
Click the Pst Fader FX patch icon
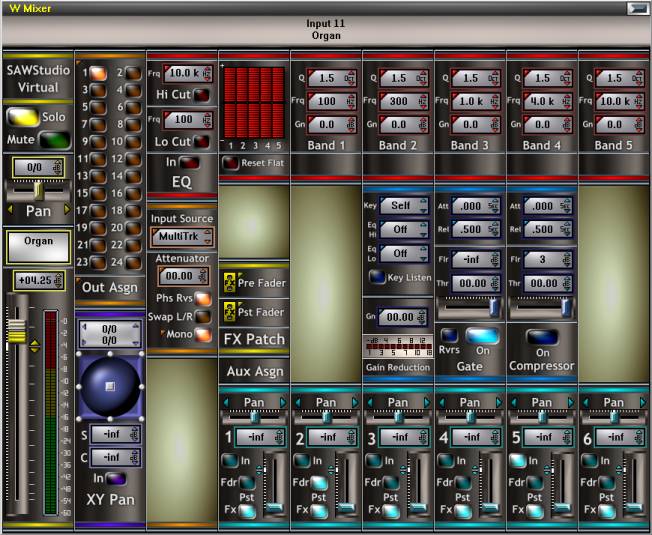230,312
